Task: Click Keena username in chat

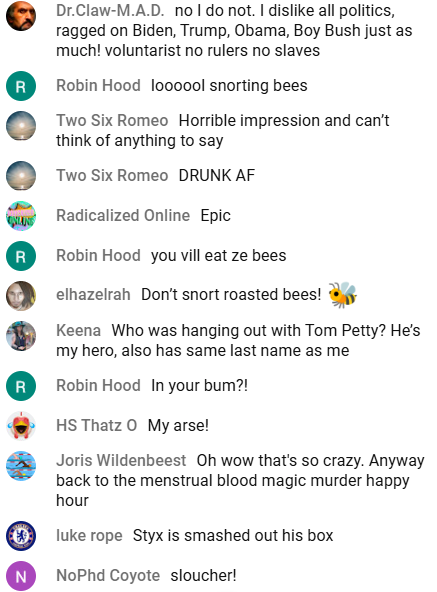Action: point(79,330)
